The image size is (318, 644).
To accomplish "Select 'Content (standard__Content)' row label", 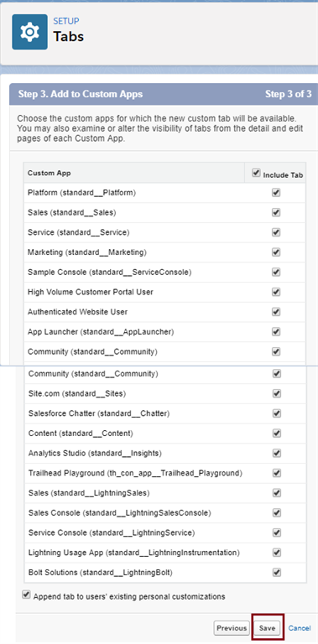I will [81, 434].
